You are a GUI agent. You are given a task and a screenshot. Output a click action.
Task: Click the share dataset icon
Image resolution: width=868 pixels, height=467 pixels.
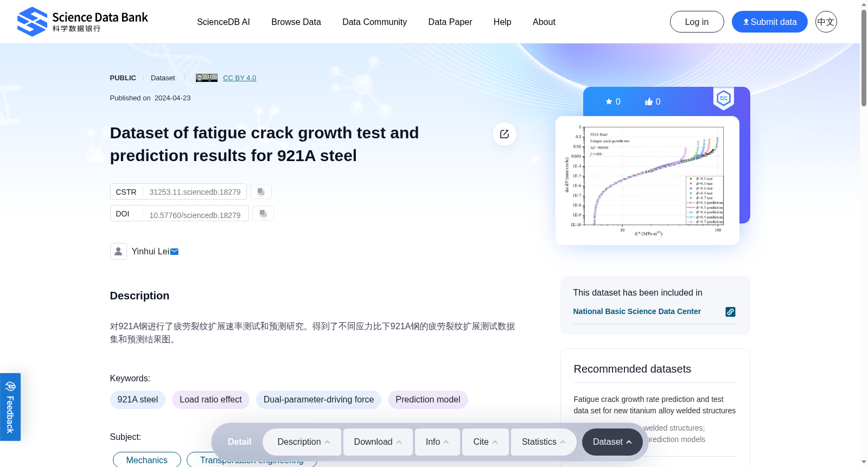(505, 134)
